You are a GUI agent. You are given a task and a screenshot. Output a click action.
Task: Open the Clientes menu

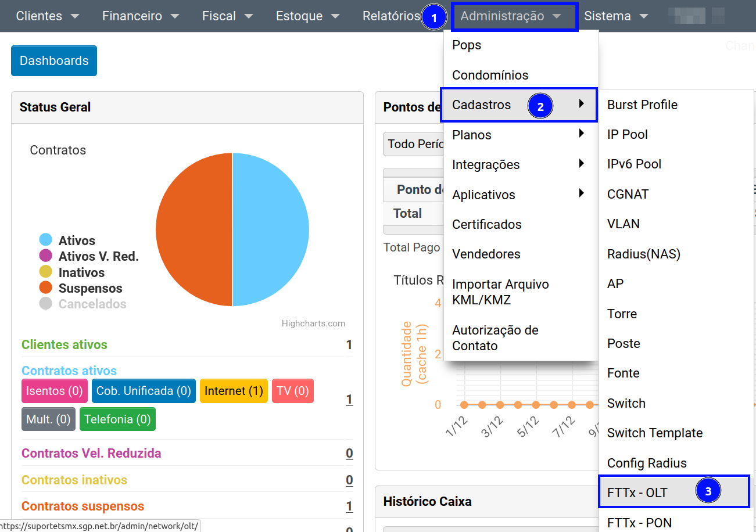point(47,16)
